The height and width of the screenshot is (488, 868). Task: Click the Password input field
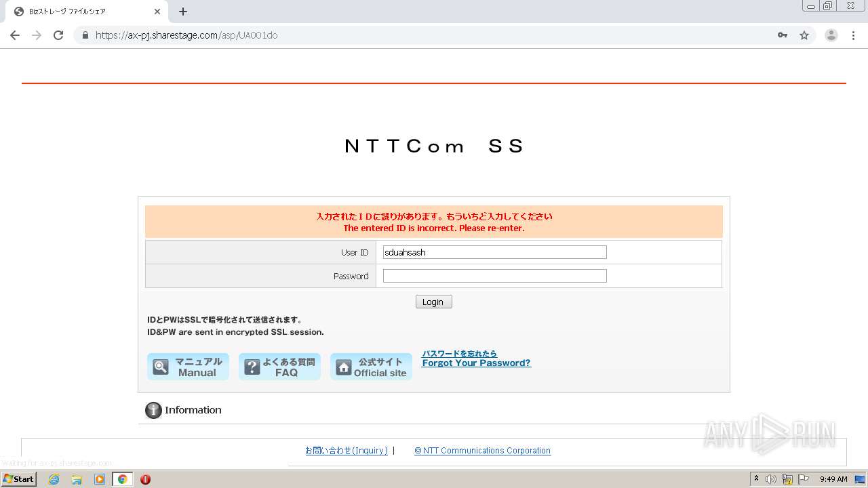coord(494,276)
